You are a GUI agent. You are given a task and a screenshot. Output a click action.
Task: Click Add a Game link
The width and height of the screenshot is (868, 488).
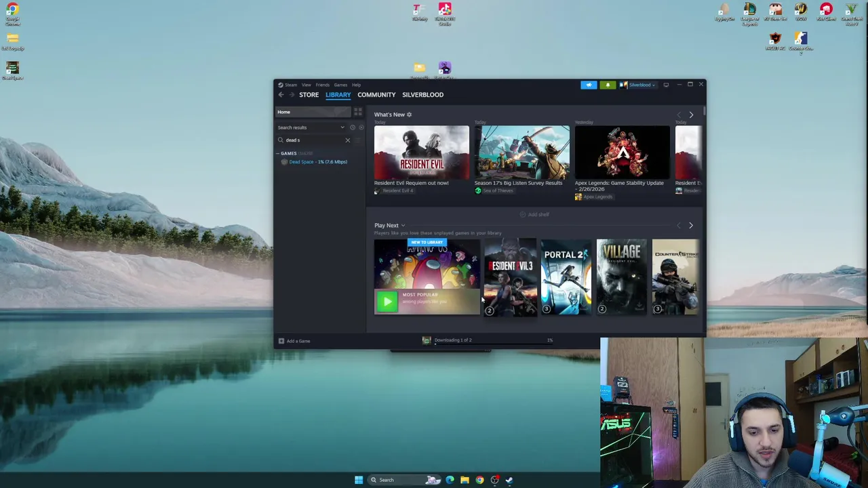point(298,341)
